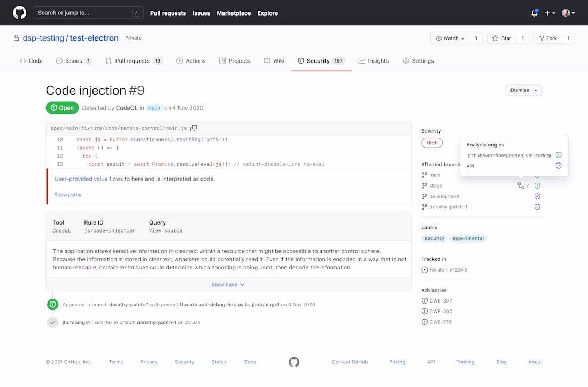Switch to the Actions tab

[x=191, y=61]
